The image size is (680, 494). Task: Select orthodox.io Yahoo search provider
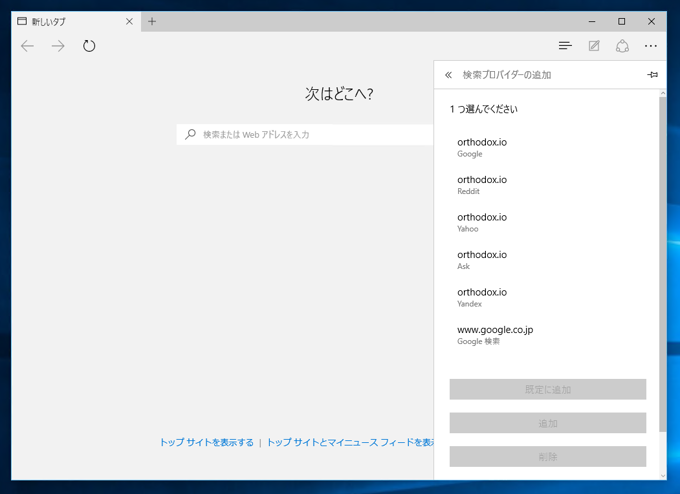click(x=547, y=222)
